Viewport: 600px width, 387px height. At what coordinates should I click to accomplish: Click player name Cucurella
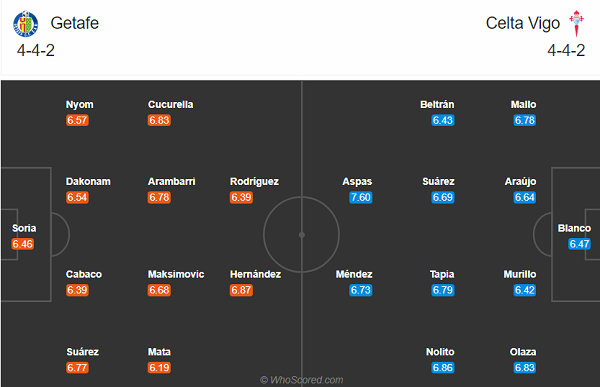[171, 105]
